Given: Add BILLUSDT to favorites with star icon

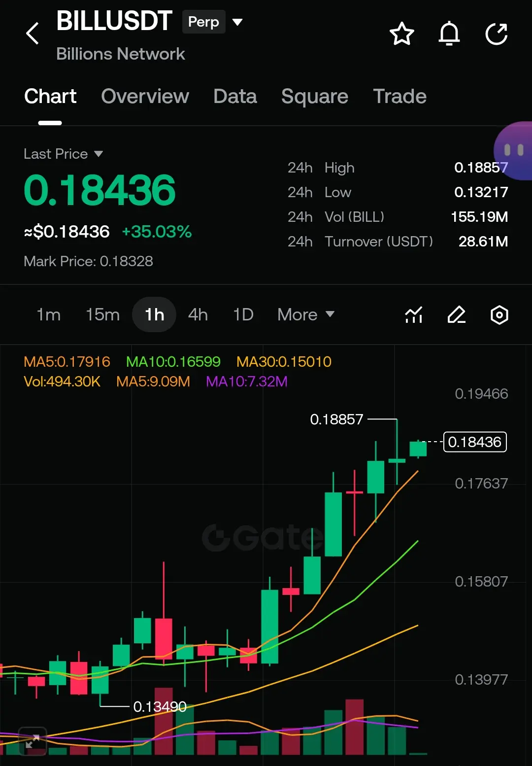Looking at the screenshot, I should (x=401, y=34).
